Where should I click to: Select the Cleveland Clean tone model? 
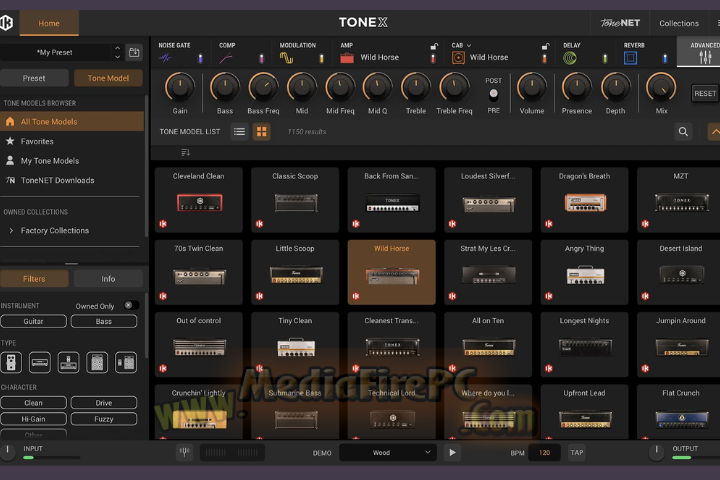[x=199, y=200]
